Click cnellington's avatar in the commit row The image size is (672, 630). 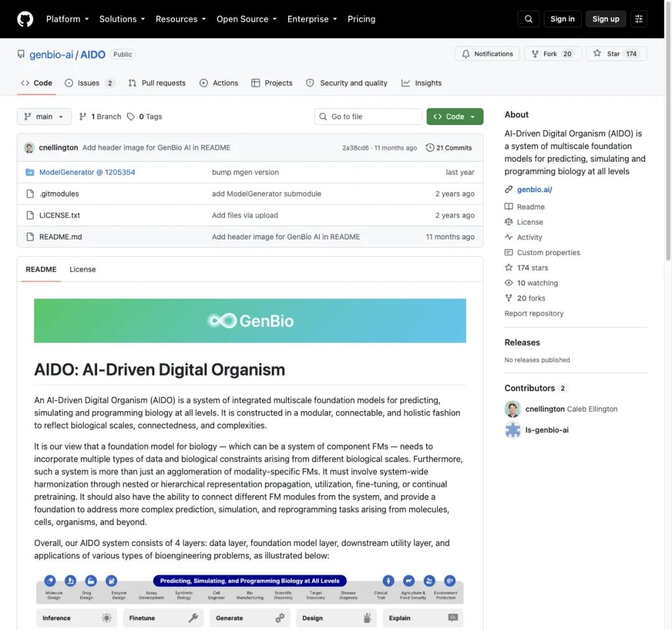point(29,148)
